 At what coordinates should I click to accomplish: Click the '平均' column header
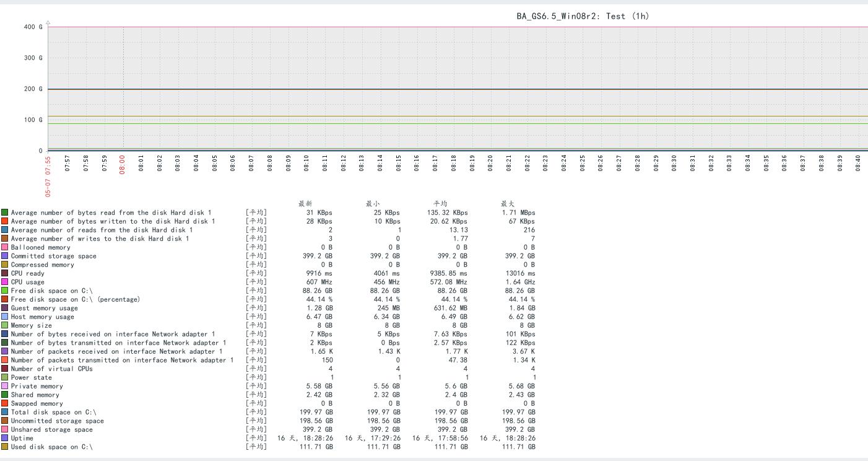coord(440,204)
